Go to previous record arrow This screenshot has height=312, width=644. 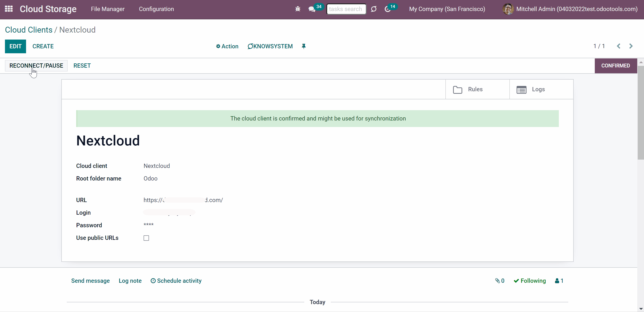pos(619,46)
